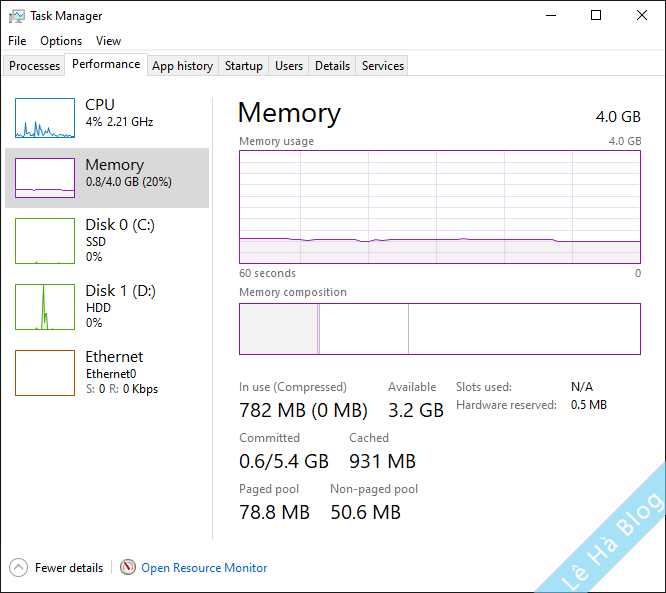Click the large Memory usage graph
The height and width of the screenshot is (593, 666).
click(x=440, y=207)
